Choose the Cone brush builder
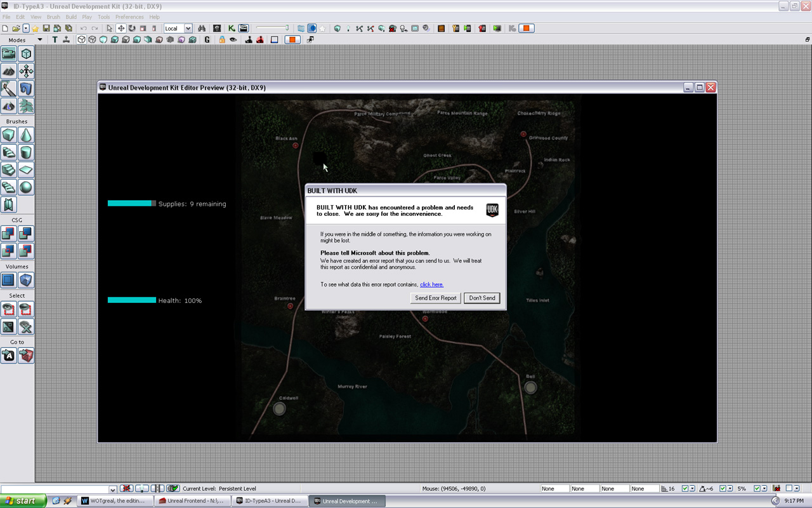 [x=26, y=135]
